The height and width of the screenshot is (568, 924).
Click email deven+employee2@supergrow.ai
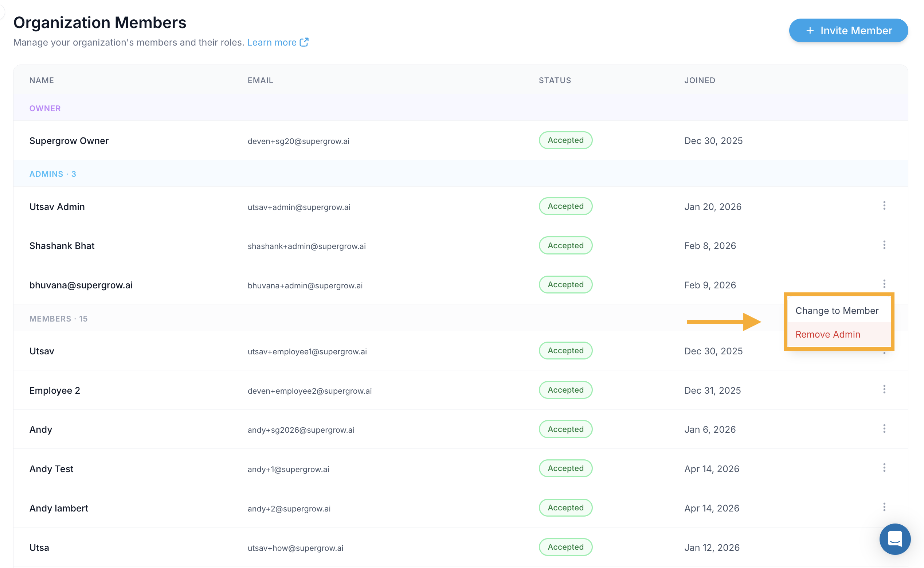point(309,391)
